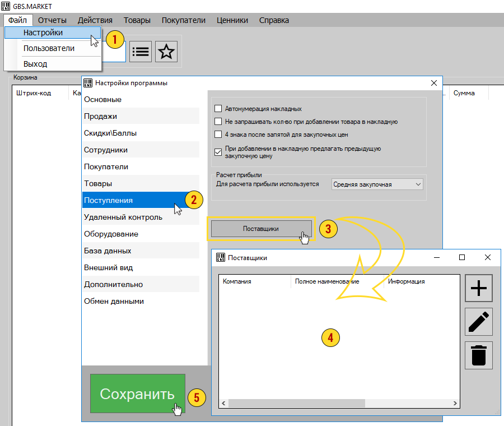Select Выход in the Файл menu

pyautogui.click(x=53, y=64)
